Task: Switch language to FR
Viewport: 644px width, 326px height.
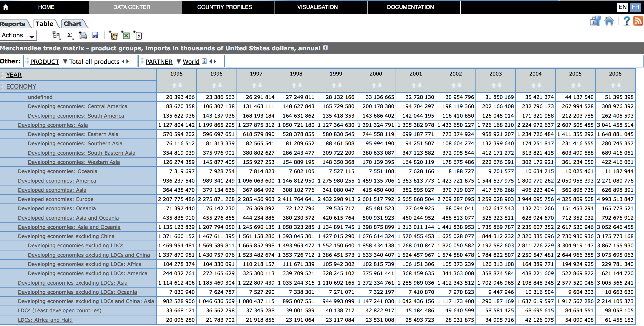Action: tap(635, 7)
